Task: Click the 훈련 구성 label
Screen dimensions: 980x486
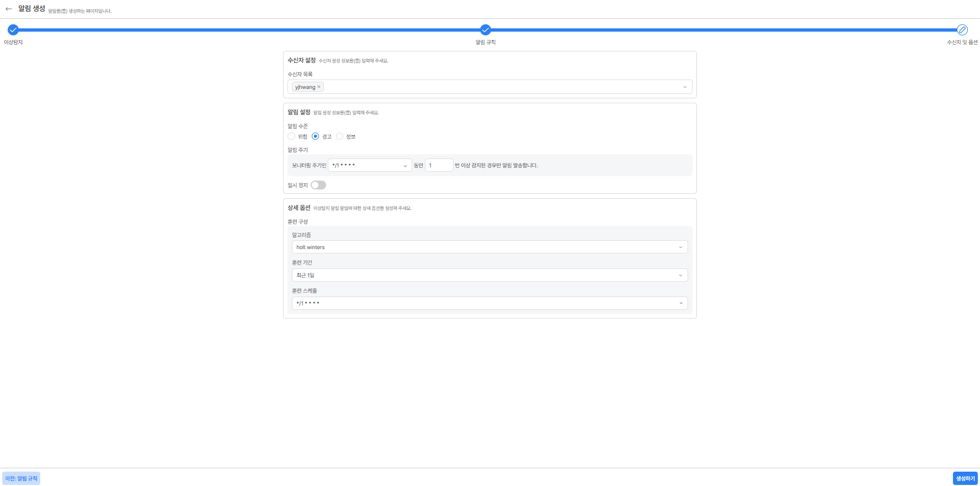Action: tap(298, 221)
